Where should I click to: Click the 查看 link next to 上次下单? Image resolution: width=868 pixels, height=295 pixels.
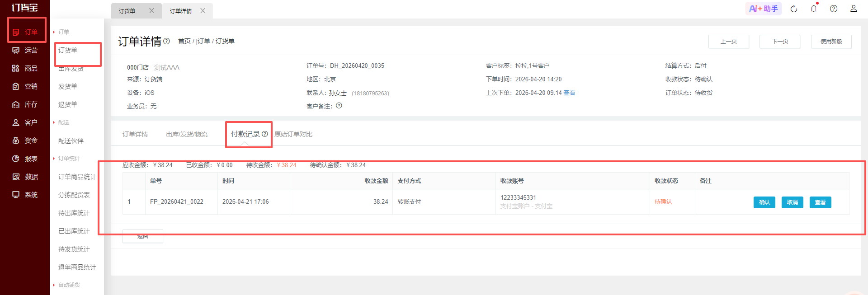click(570, 93)
